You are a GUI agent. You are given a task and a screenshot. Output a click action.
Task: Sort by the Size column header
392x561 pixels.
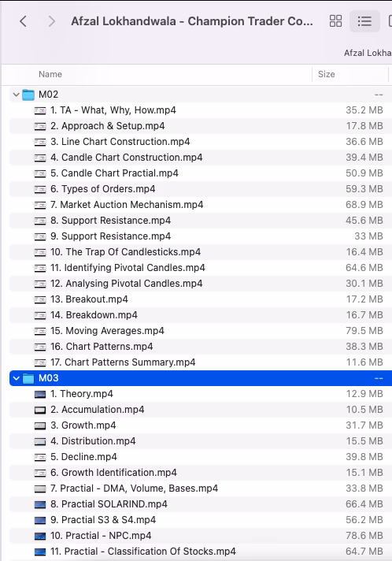[326, 74]
